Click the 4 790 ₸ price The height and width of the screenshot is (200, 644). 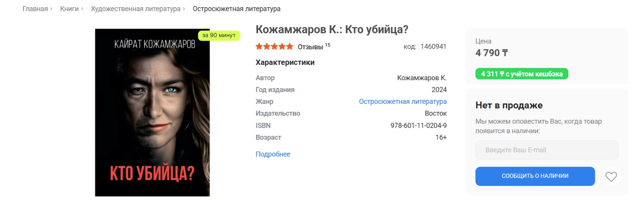click(x=491, y=53)
